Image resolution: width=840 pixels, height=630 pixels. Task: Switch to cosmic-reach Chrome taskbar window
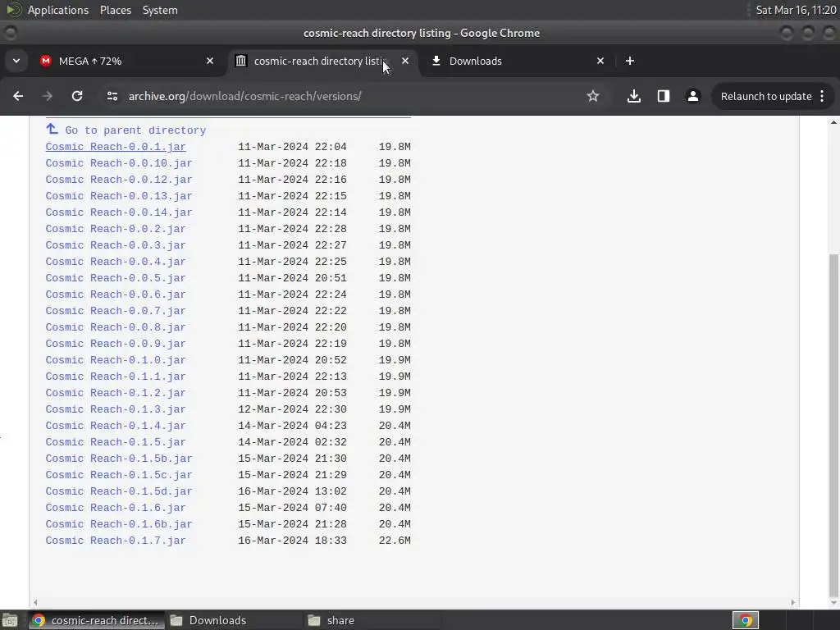point(97,620)
